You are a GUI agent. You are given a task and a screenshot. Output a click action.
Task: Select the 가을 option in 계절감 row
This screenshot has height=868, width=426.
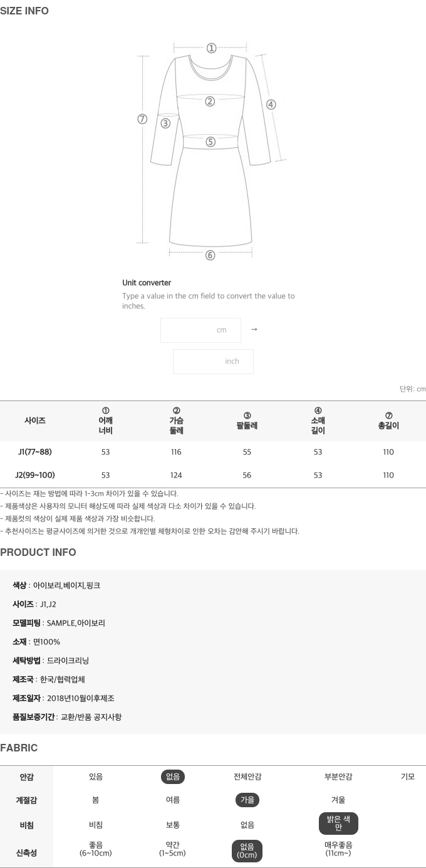pos(247,800)
